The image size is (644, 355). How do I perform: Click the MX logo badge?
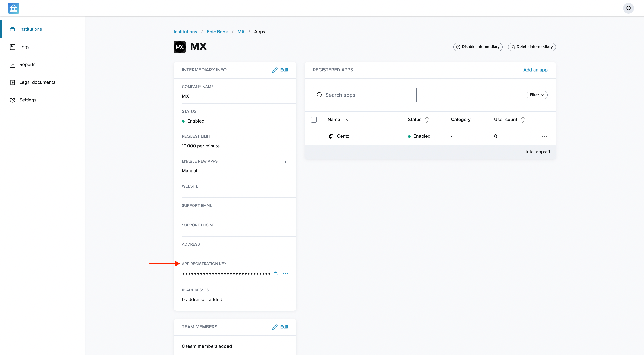(x=180, y=47)
